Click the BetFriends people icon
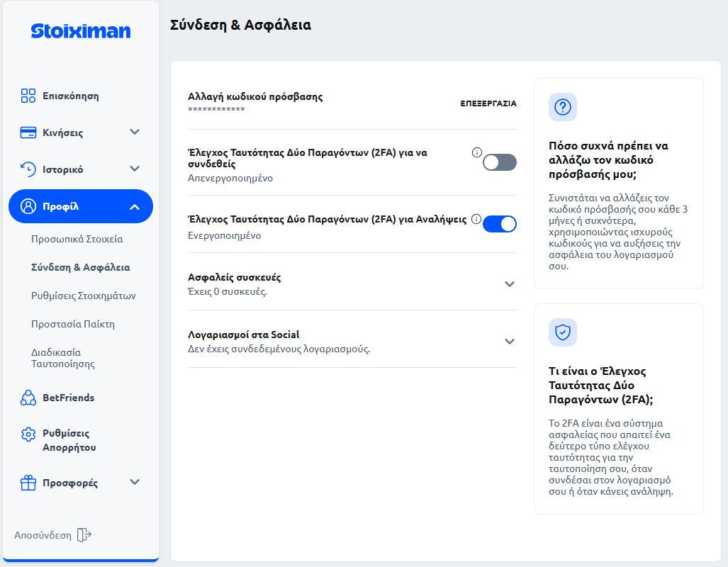The width and height of the screenshot is (728, 567). pyautogui.click(x=28, y=398)
